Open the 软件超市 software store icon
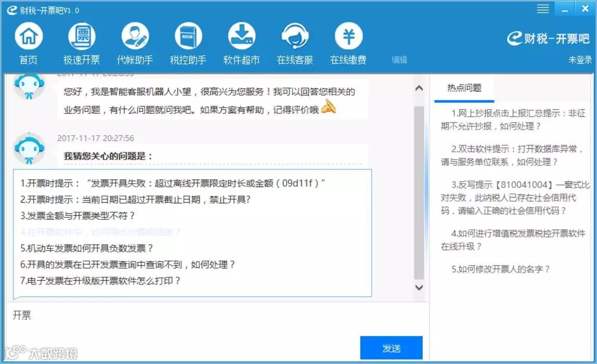The height and width of the screenshot is (364, 597). coord(242,36)
